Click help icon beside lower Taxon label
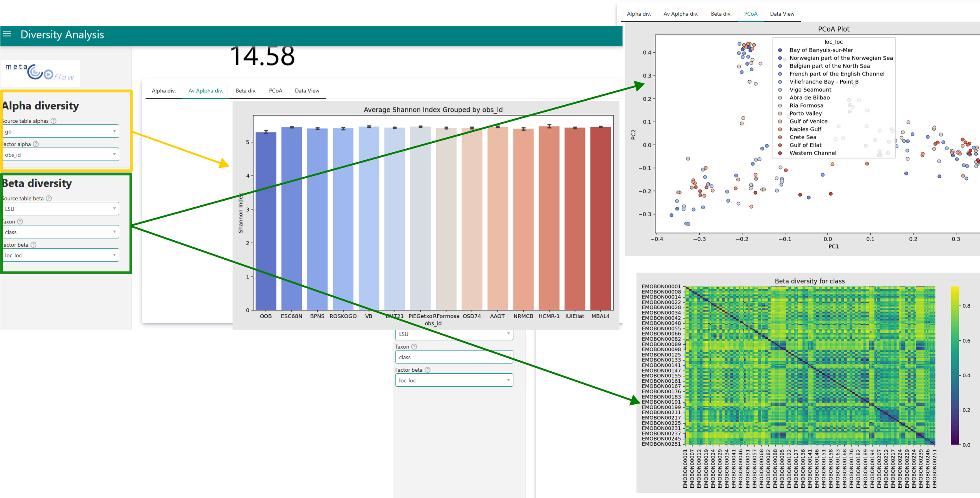 pyautogui.click(x=414, y=347)
